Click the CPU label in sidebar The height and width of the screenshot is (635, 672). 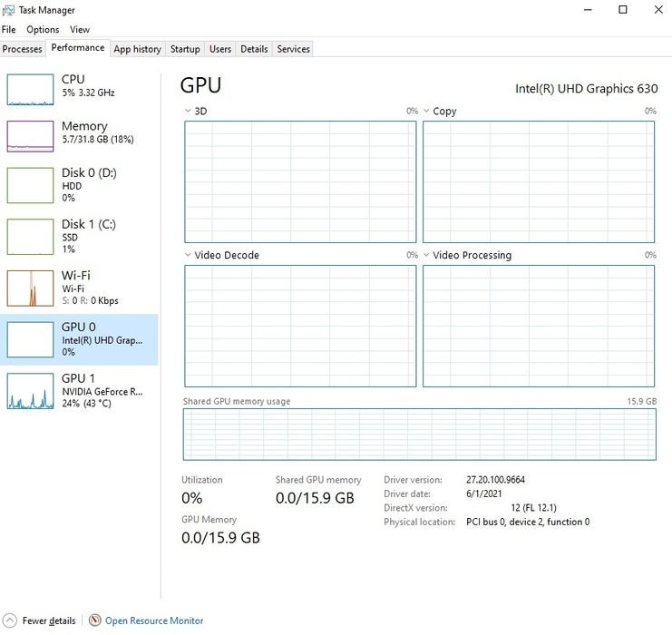(x=73, y=79)
